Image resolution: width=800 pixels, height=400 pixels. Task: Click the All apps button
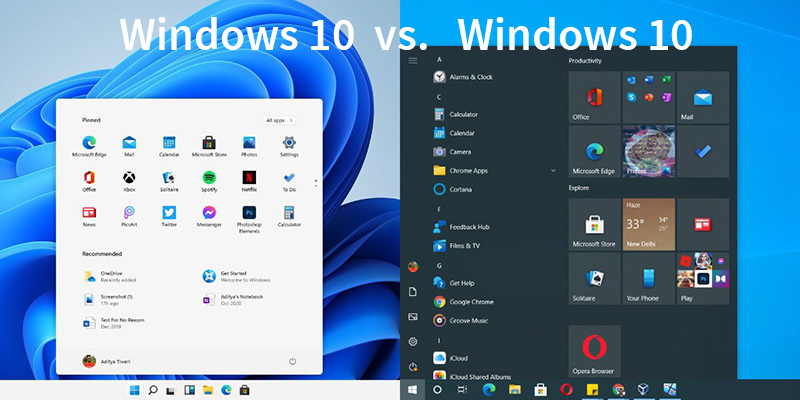tap(279, 120)
